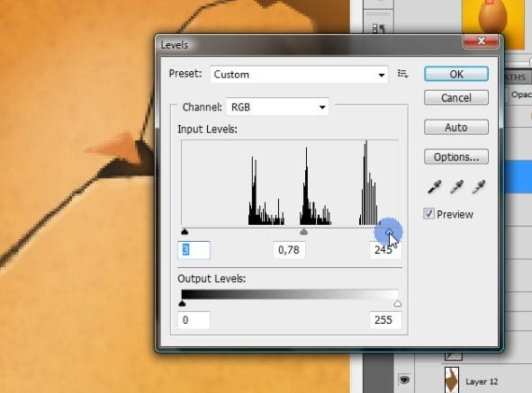Image resolution: width=532 pixels, height=393 pixels.
Task: Select the white point eyedropper
Action: tap(479, 186)
